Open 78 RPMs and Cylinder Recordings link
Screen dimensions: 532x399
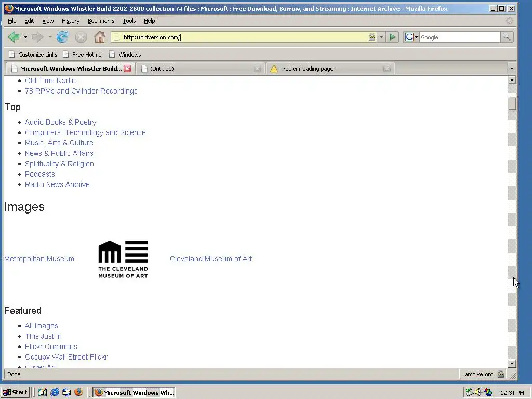click(81, 91)
